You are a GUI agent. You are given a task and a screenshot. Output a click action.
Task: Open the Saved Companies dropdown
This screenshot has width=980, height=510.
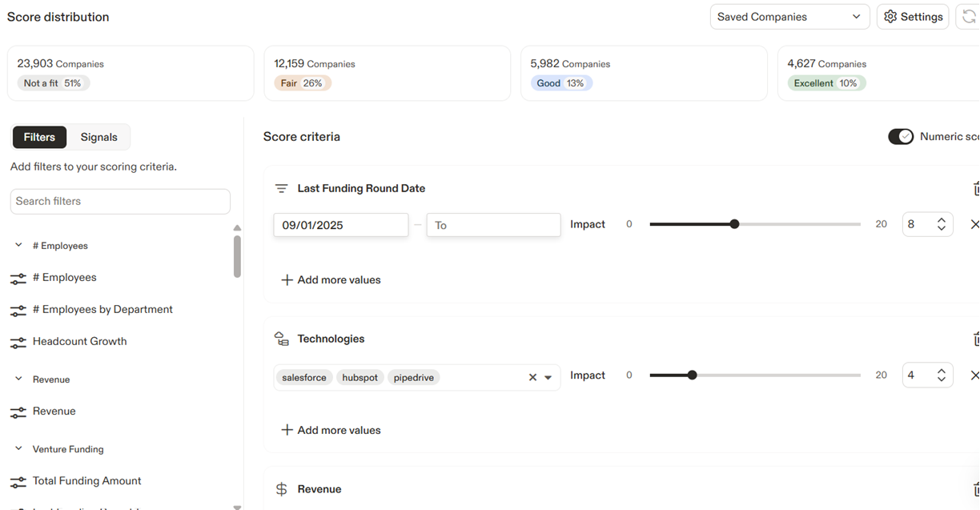click(x=789, y=17)
